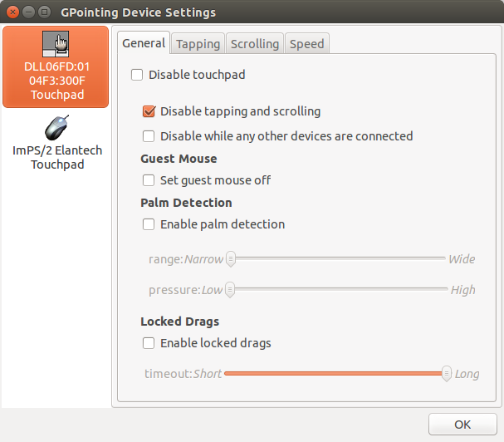
Task: Check Disable while other devices are connected
Action: [149, 136]
